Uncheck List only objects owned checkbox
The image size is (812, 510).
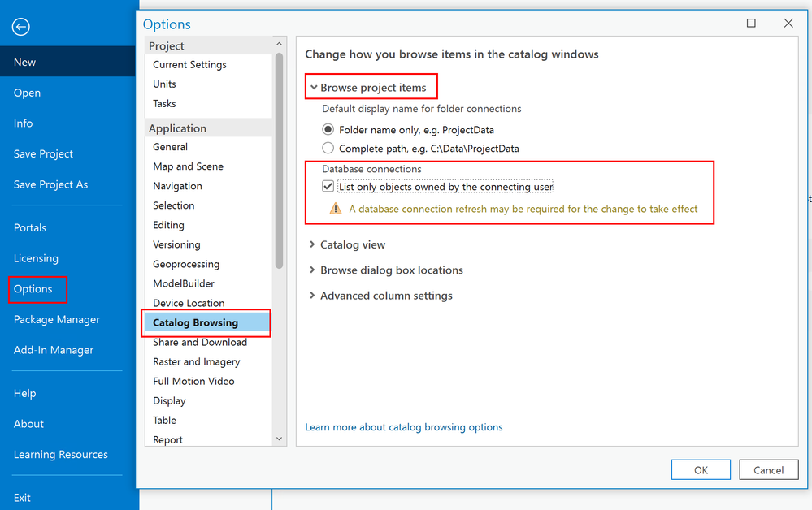click(328, 187)
